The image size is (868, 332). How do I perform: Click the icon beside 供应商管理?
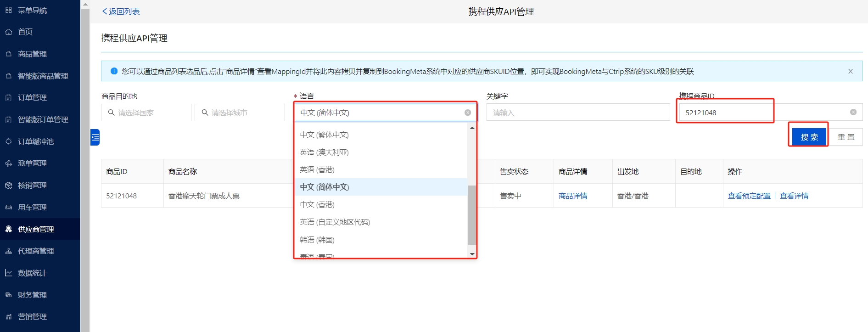8,229
